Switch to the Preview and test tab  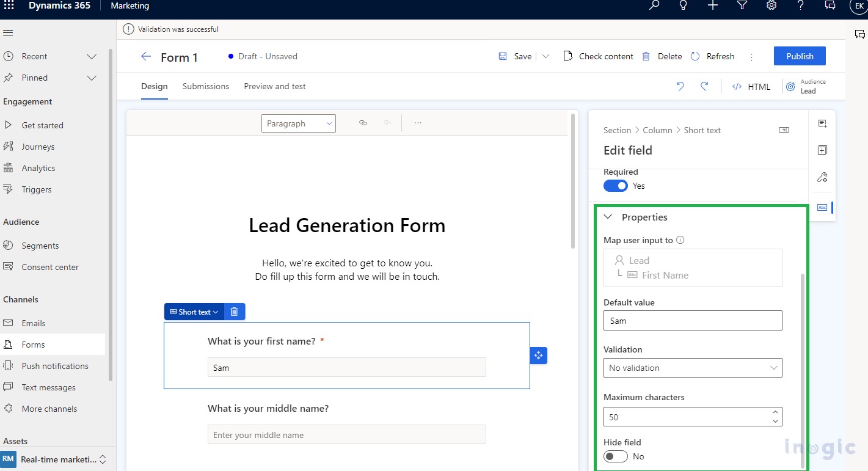coord(275,87)
